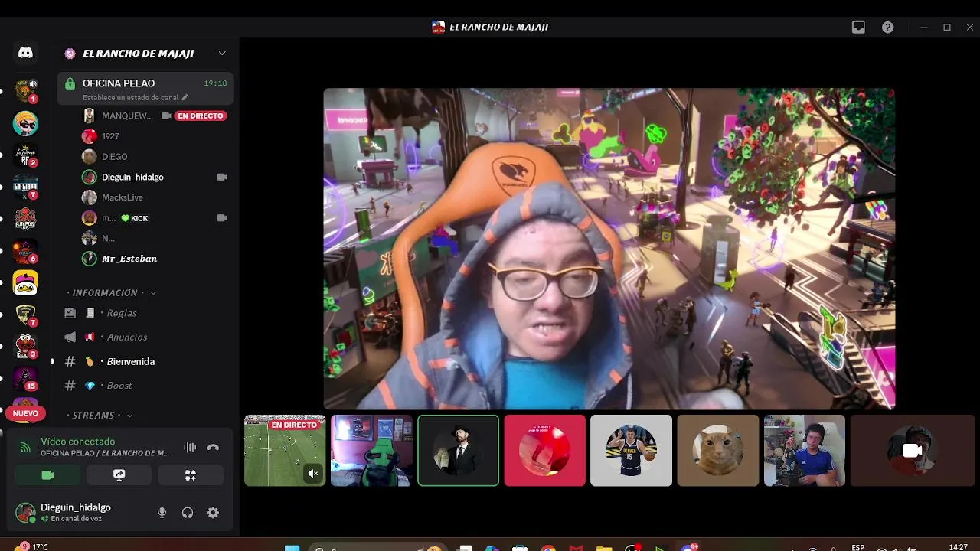Open activities launcher button
This screenshot has height=551, width=980.
(x=191, y=475)
